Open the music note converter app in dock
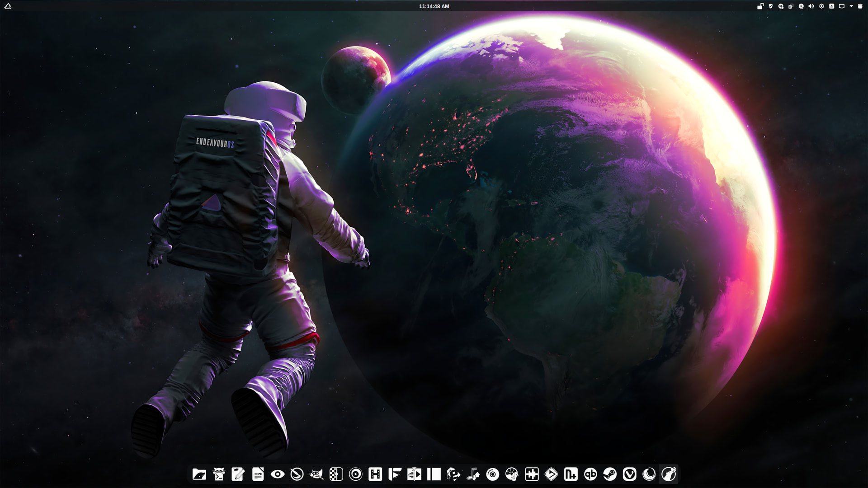Viewport: 868px width, 488px height. (473, 474)
